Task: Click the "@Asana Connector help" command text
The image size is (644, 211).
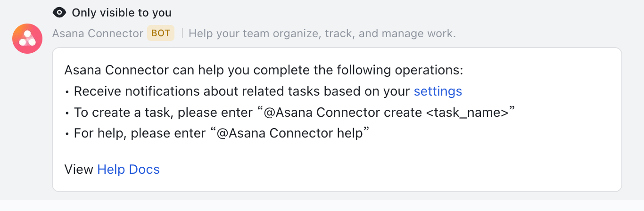Action: coord(289,133)
